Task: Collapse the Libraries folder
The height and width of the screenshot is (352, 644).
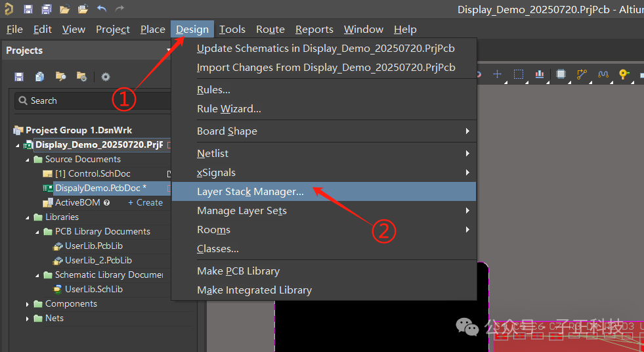Action: click(x=28, y=217)
